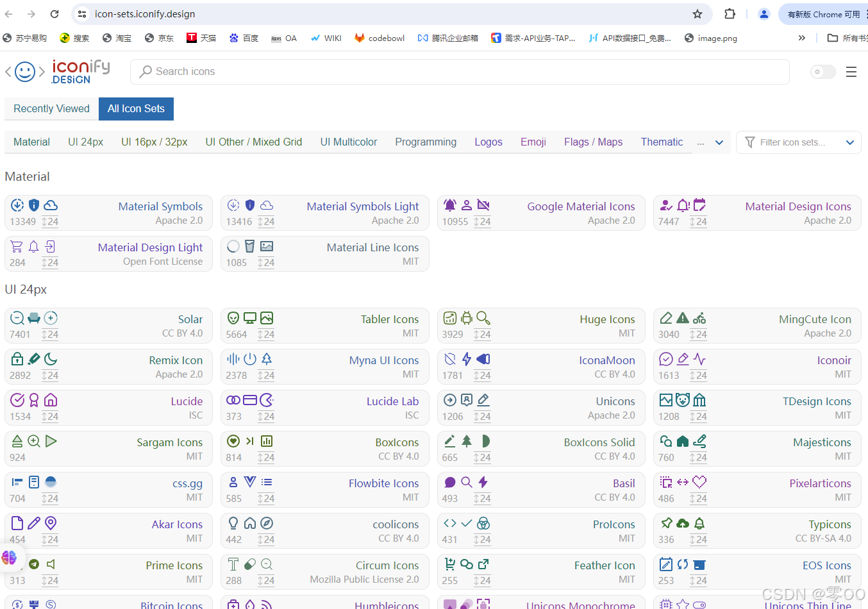Click the lightning bolt icon in IconaMoon
868x609 pixels.
pos(467,359)
